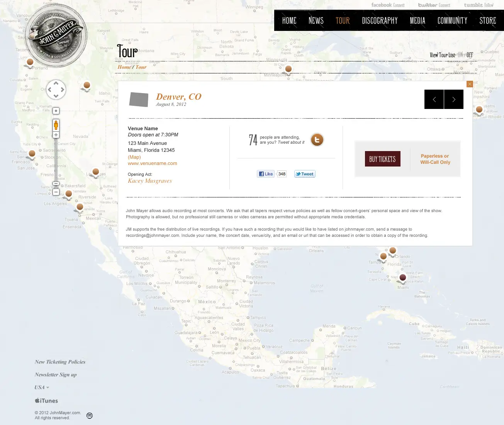The height and width of the screenshot is (425, 504).
Task: Select the Orlando tour map pin
Action: click(393, 251)
